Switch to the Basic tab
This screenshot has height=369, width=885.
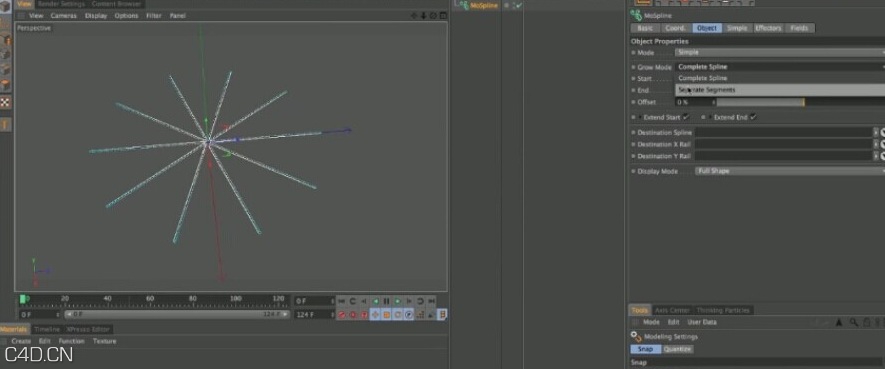[x=645, y=28]
